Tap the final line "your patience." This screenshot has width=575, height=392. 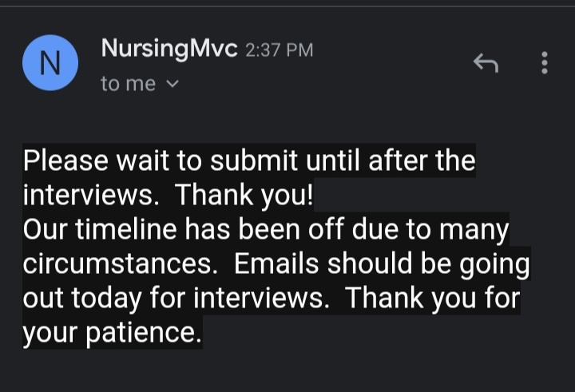113,333
